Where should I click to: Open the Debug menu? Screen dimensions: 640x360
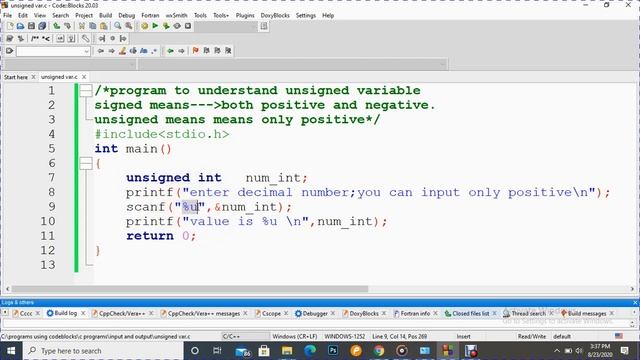point(127,16)
